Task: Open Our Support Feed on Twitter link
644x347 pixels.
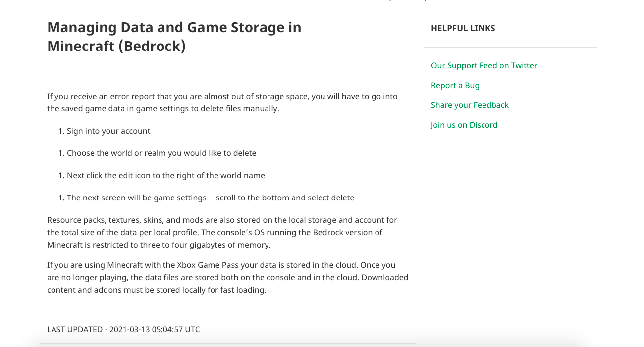Action: pos(483,65)
